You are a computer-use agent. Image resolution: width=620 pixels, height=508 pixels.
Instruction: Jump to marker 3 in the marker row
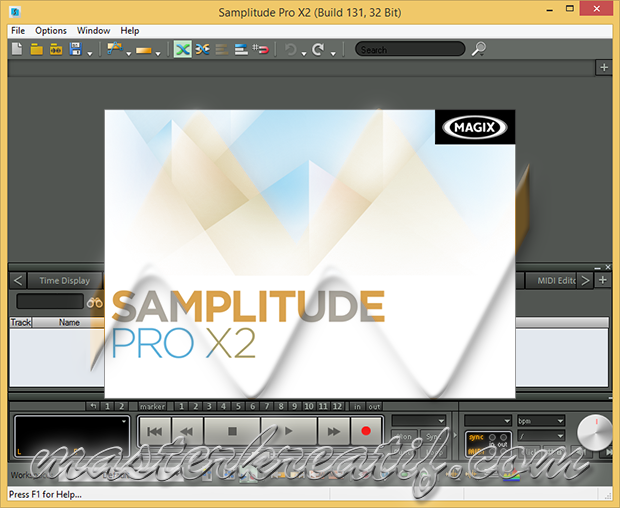click(209, 406)
